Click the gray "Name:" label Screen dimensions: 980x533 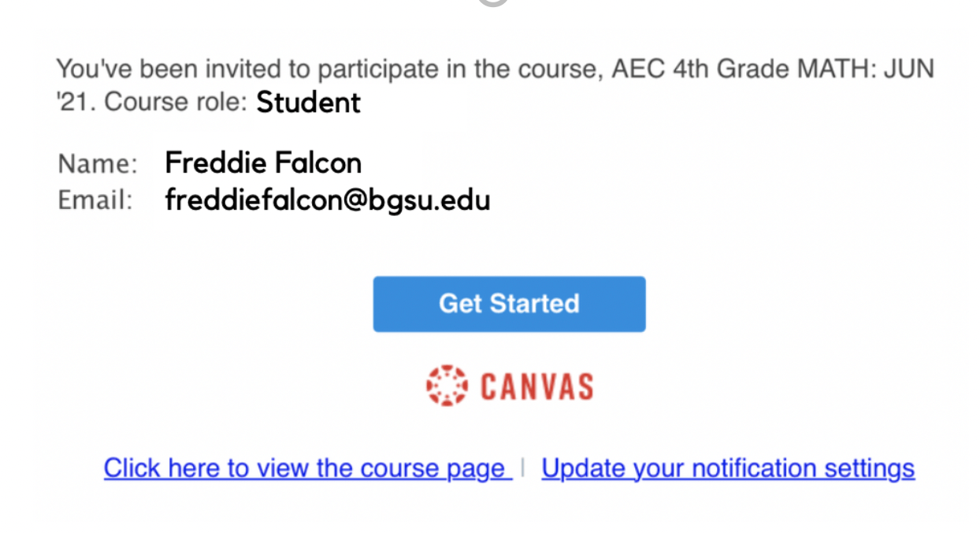coord(98,164)
